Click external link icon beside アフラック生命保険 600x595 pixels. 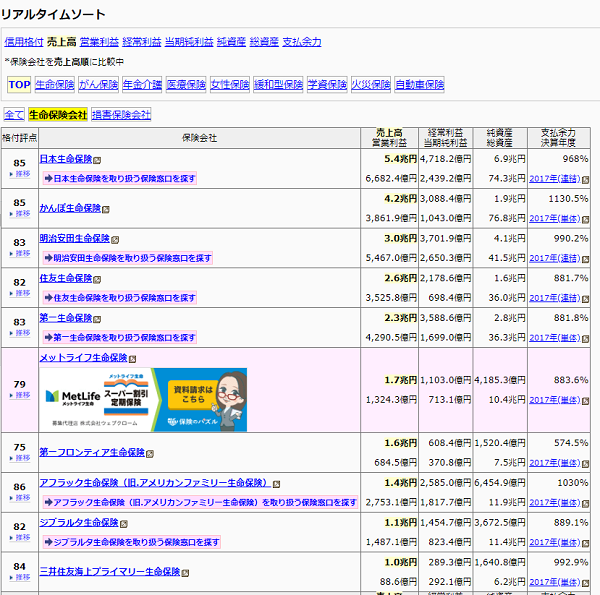(276, 484)
